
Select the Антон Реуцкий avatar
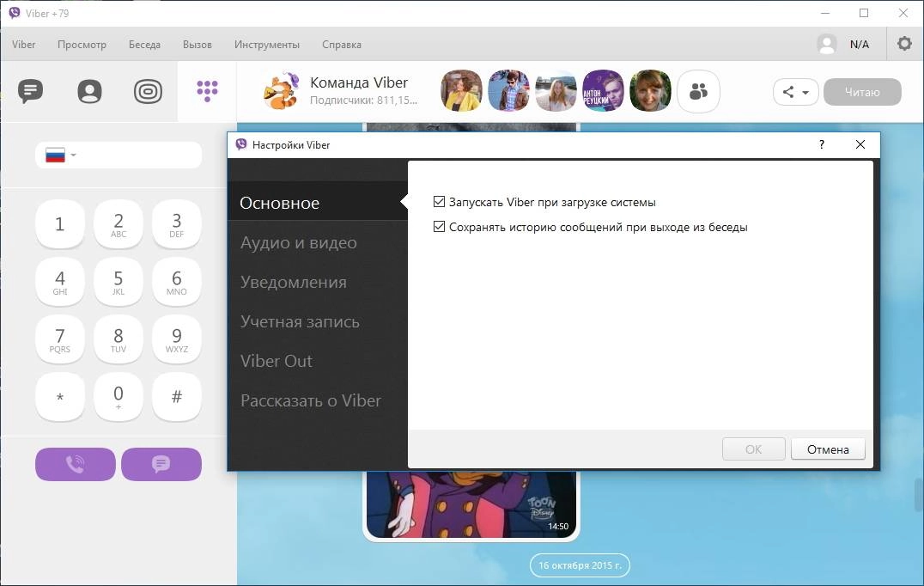tap(603, 91)
